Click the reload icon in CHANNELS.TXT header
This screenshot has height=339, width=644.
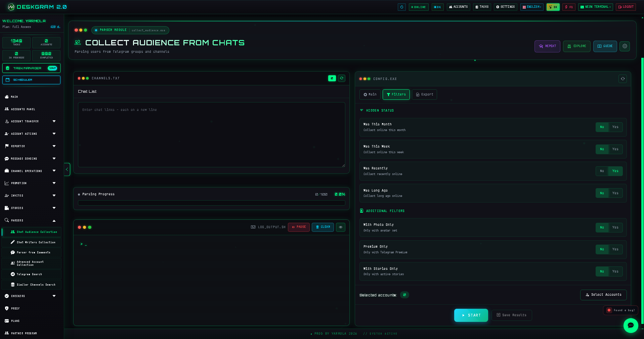point(342,78)
